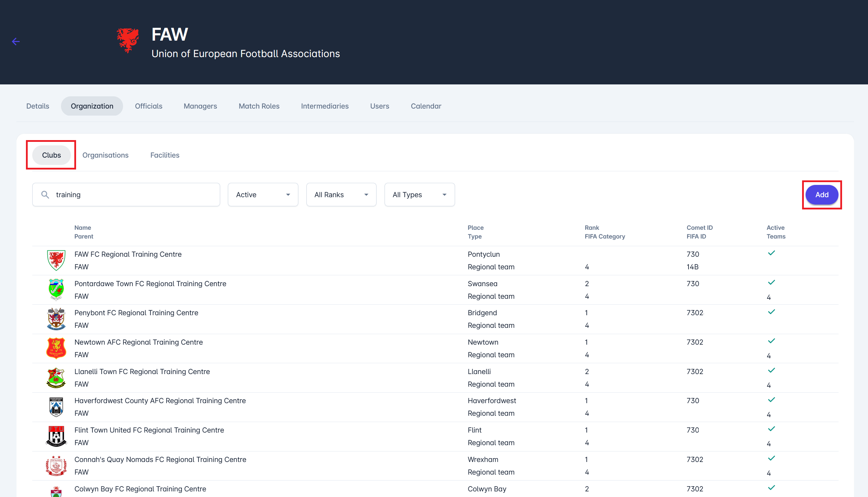
Task: Select the Facilities sub-tab
Action: (x=165, y=155)
